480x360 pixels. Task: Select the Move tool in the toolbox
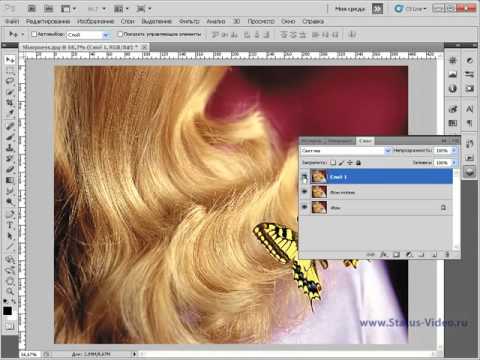10,60
